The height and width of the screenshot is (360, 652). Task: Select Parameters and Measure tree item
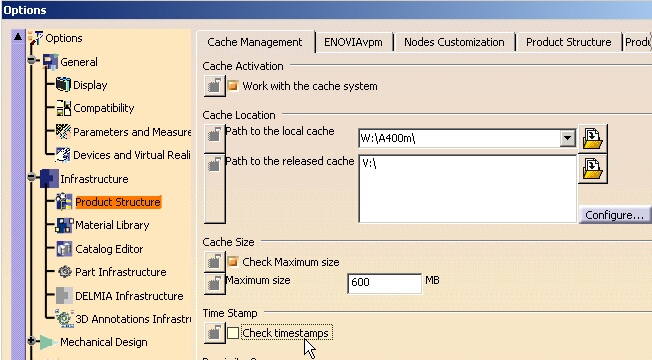pyautogui.click(x=132, y=132)
